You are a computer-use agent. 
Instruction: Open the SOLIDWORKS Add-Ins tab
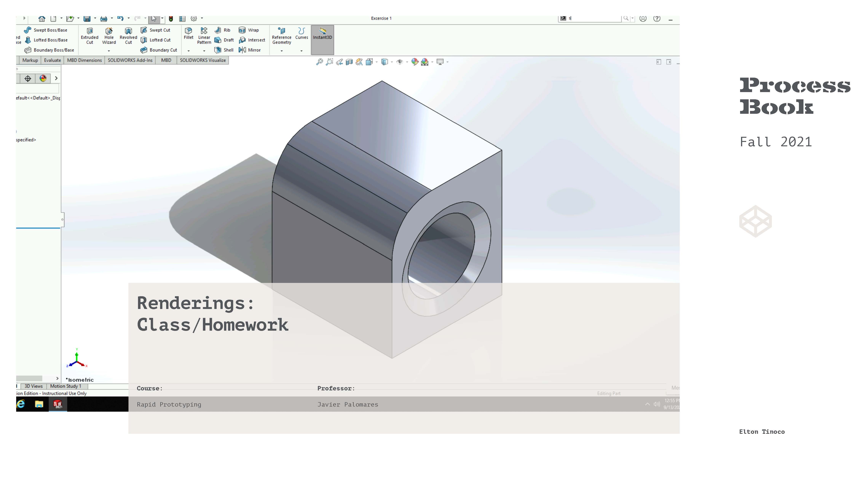pyautogui.click(x=130, y=60)
